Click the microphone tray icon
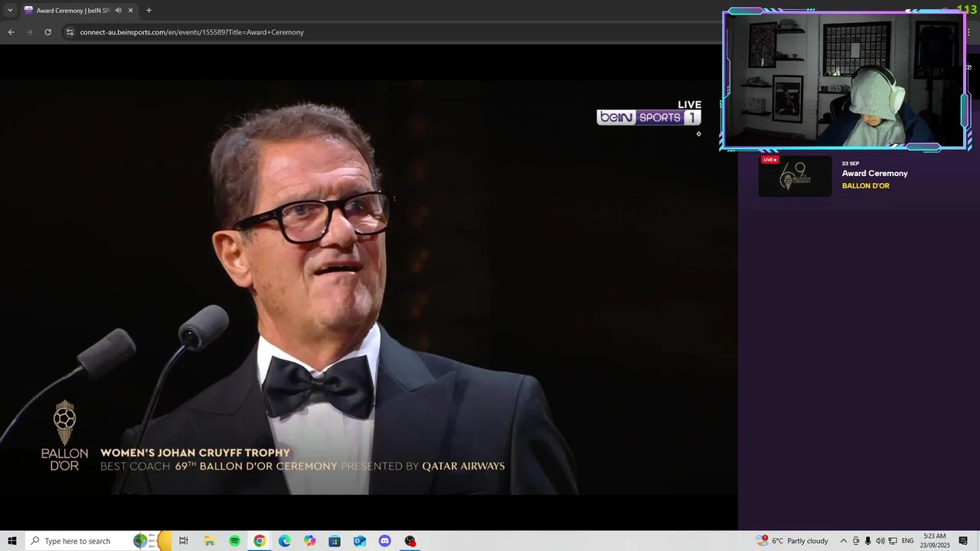 point(867,541)
